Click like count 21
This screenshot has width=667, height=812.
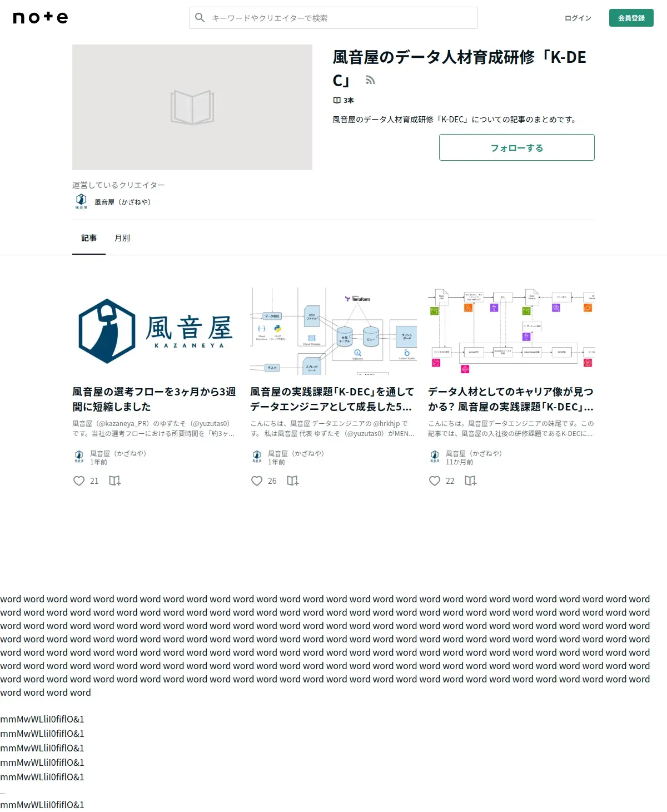94,481
